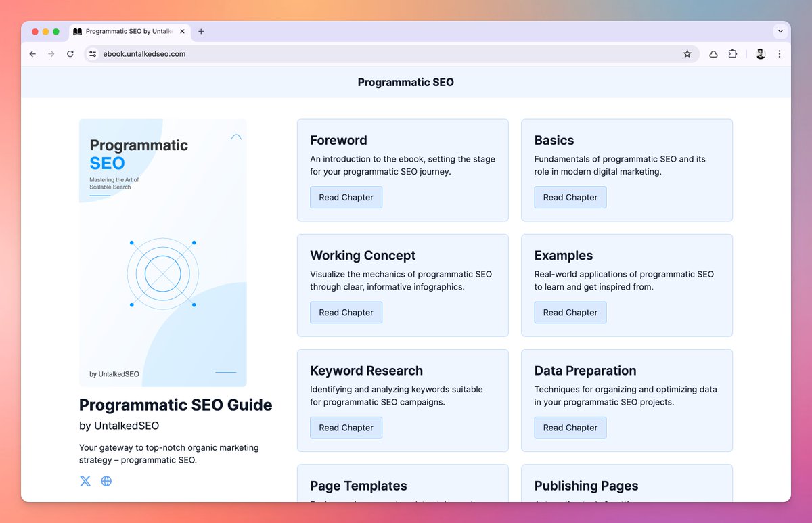Screen dimensions: 812x523
Task: Click the 'by UntalkedSEO' author line below title
Action: 119,426
